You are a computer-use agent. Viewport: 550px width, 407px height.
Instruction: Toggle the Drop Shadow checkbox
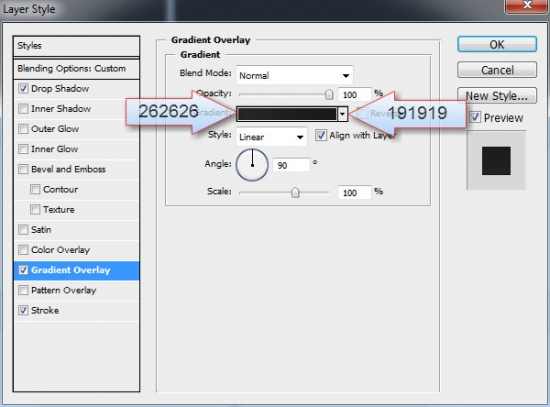(x=23, y=88)
